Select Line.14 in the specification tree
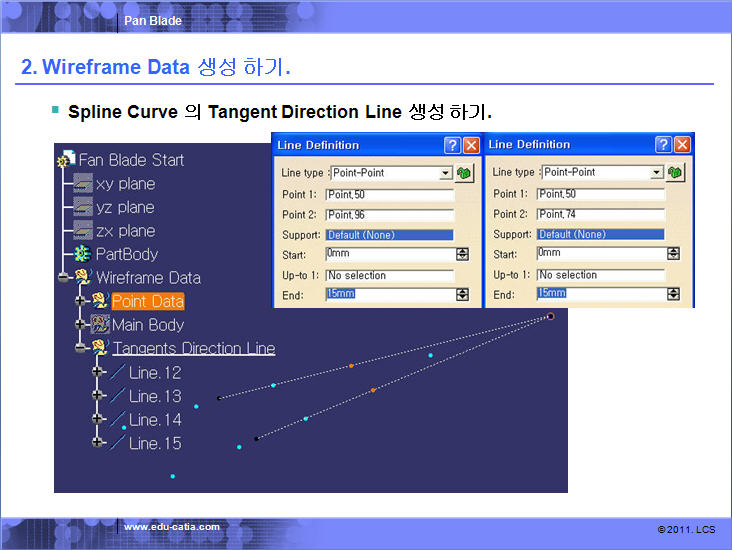Viewport: 732px width, 550px height. click(x=155, y=420)
